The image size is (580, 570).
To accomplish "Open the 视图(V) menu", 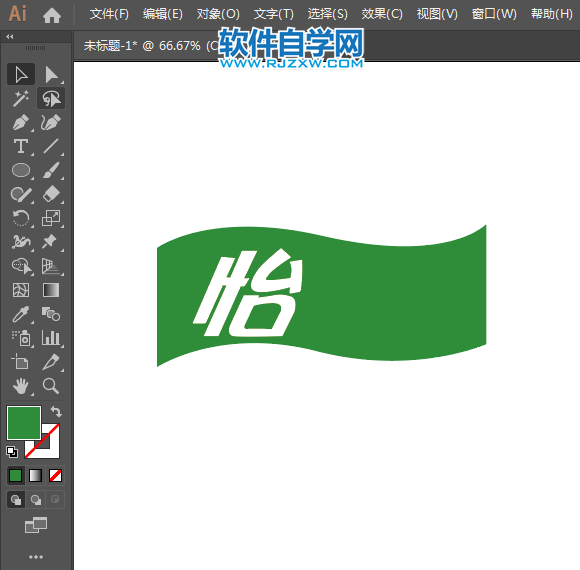I will [x=437, y=14].
